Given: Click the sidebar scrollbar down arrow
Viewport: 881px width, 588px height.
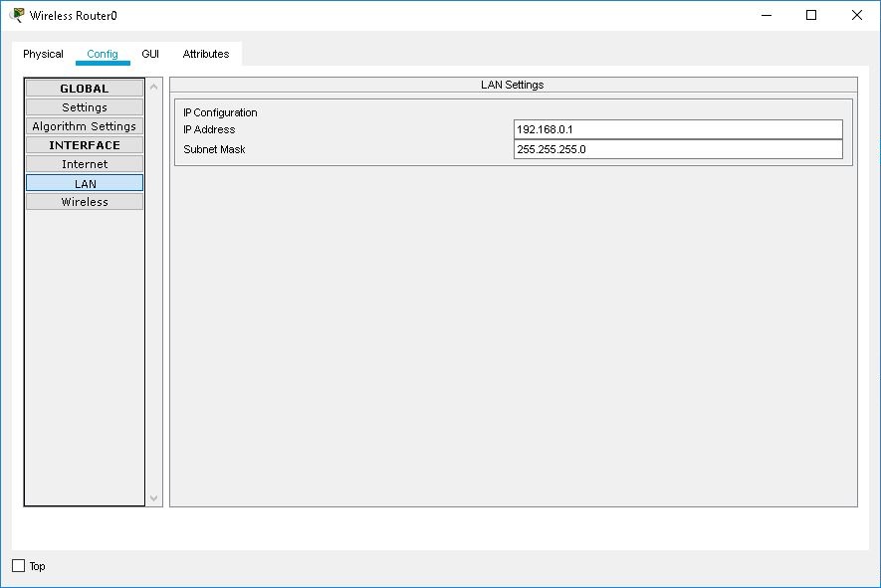Looking at the screenshot, I should (x=152, y=497).
